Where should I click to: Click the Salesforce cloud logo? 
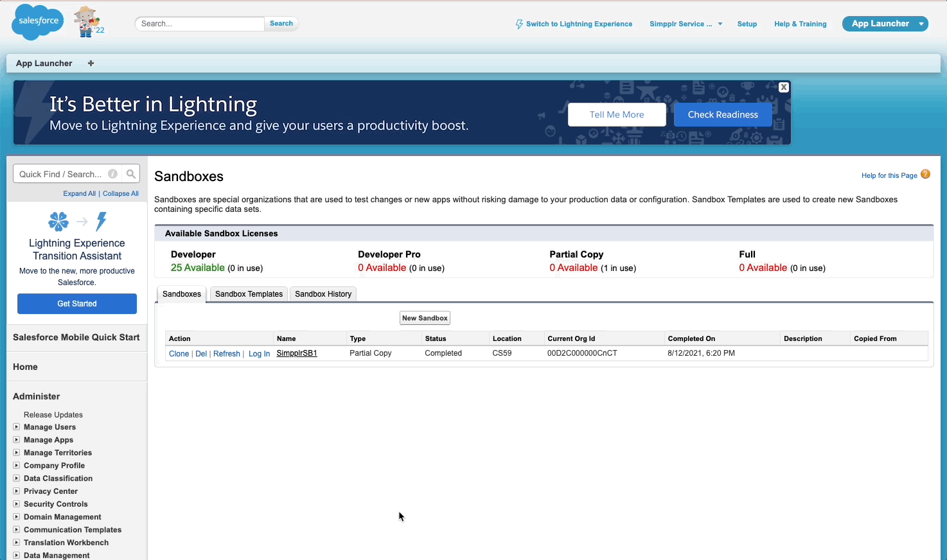click(38, 22)
